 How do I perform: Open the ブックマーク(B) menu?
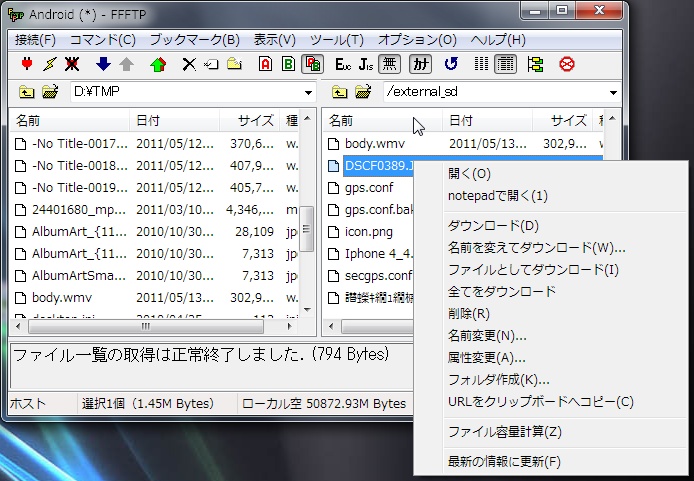195,40
